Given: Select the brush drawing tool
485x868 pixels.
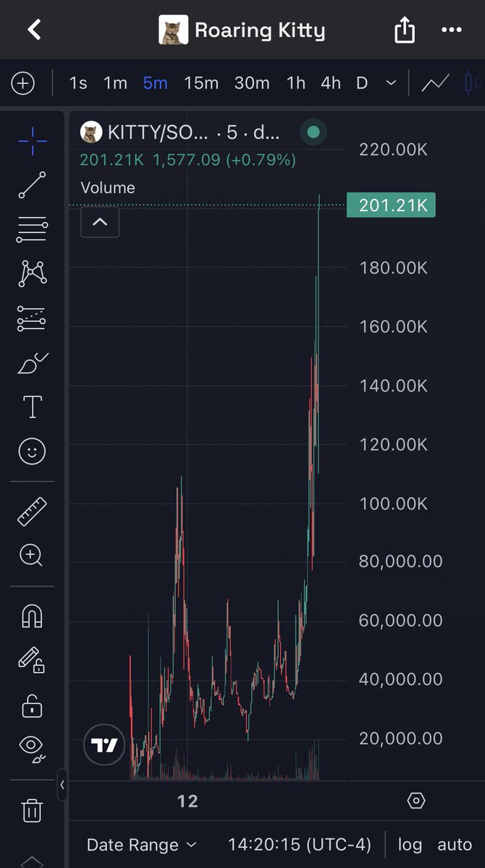Looking at the screenshot, I should 33,362.
